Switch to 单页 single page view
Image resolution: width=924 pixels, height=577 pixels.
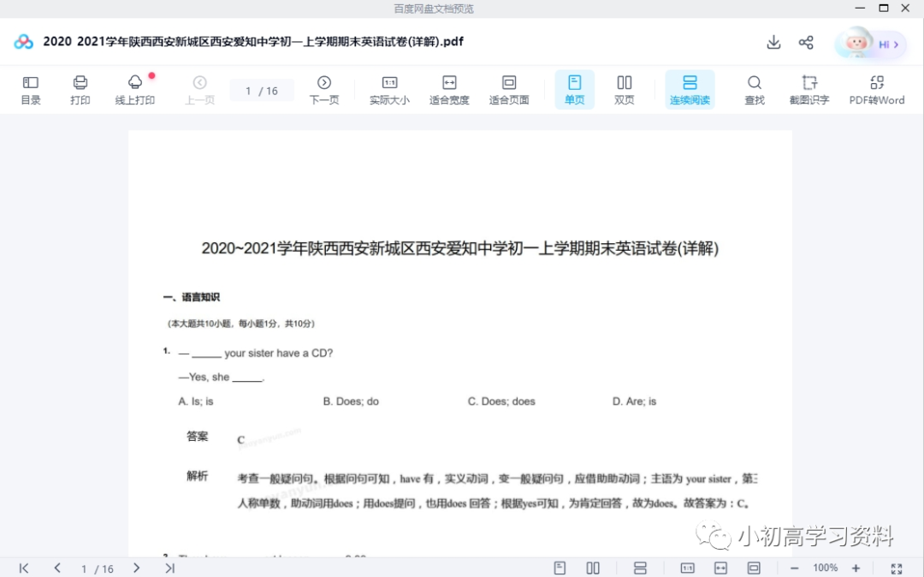click(575, 90)
